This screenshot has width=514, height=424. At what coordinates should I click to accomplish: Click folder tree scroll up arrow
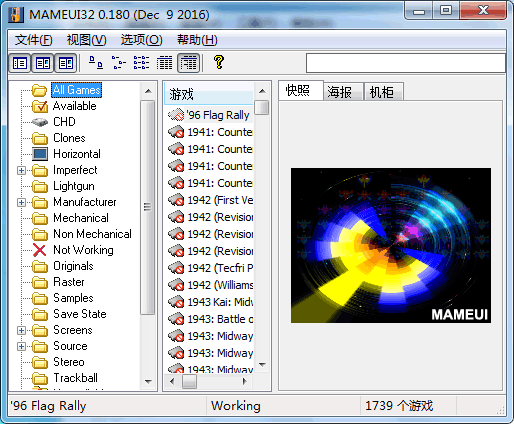[148, 91]
